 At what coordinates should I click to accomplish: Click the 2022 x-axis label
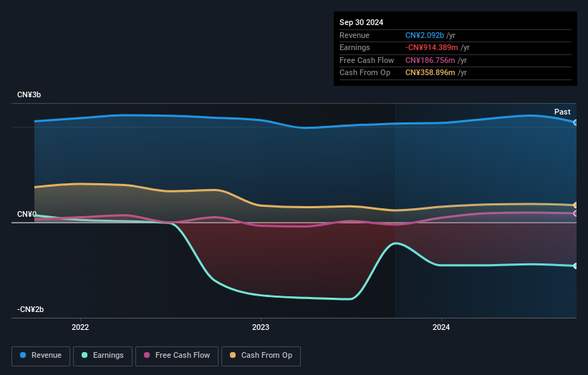80,327
